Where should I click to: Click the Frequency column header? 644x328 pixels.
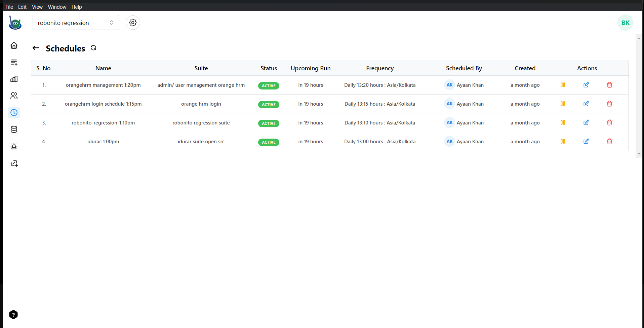tap(380, 68)
